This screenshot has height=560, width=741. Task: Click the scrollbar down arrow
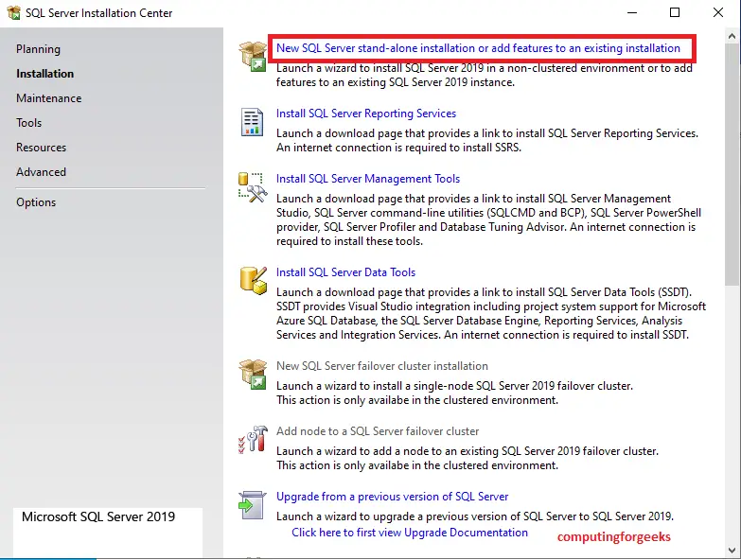point(732,551)
